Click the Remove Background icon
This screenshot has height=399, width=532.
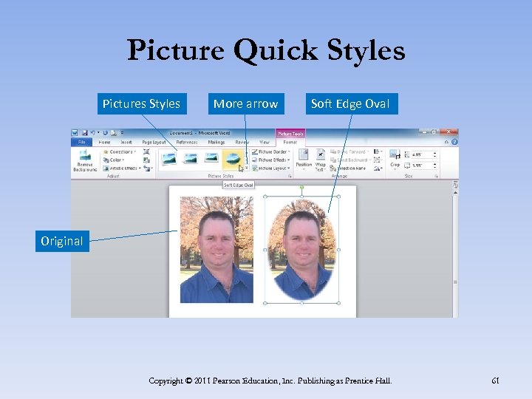[x=85, y=155]
